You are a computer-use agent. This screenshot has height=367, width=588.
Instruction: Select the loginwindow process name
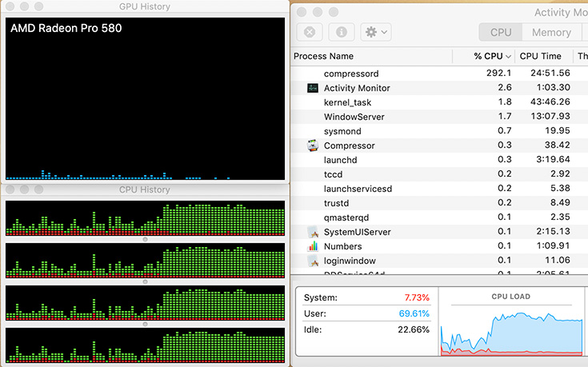[350, 261]
